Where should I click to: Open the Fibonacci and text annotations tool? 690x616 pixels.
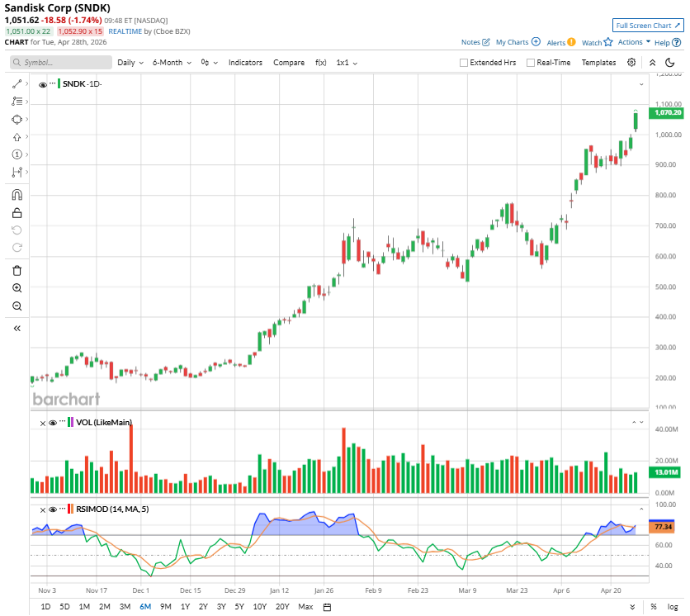click(17, 102)
